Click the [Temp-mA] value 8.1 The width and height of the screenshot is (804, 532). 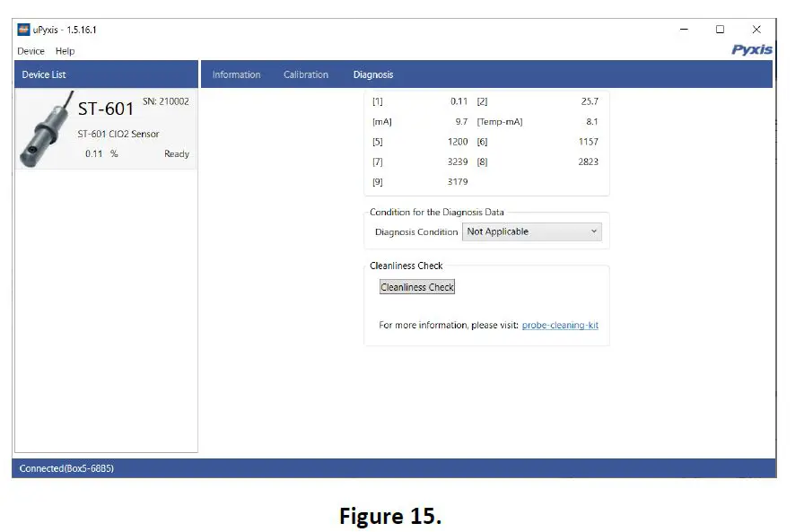click(592, 122)
